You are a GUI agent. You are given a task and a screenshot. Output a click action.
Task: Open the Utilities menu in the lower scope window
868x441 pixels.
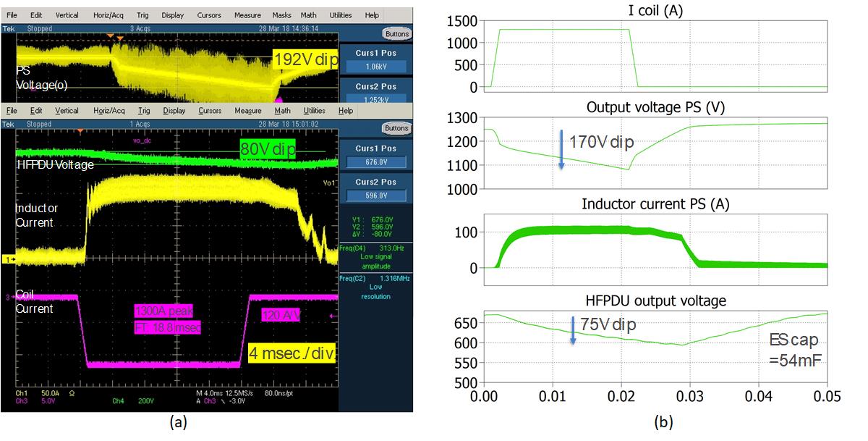[314, 111]
